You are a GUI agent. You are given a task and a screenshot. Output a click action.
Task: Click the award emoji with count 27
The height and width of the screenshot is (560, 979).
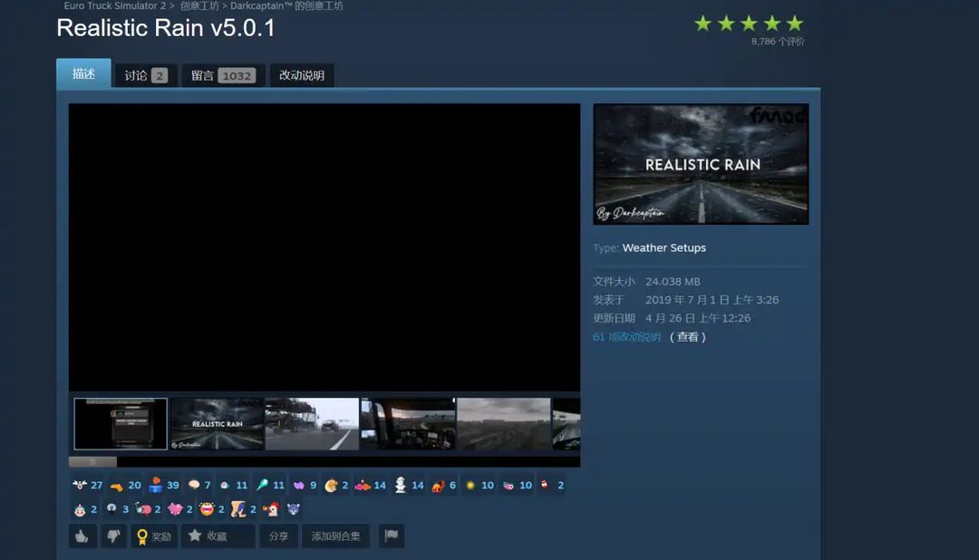pyautogui.click(x=87, y=485)
